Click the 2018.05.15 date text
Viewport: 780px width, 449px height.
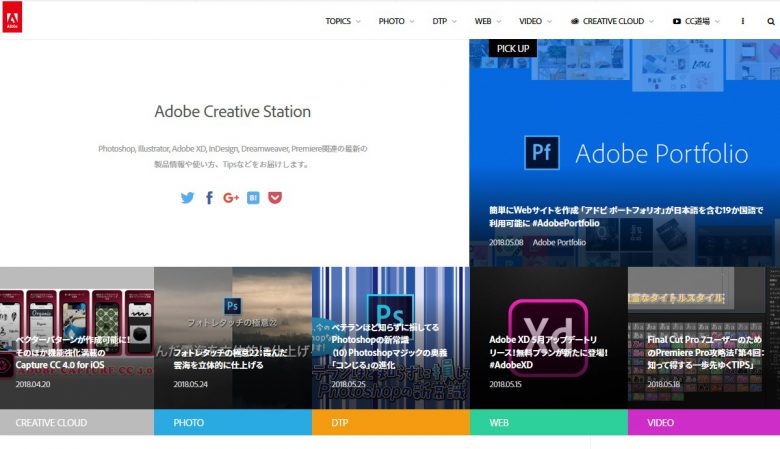(x=505, y=384)
